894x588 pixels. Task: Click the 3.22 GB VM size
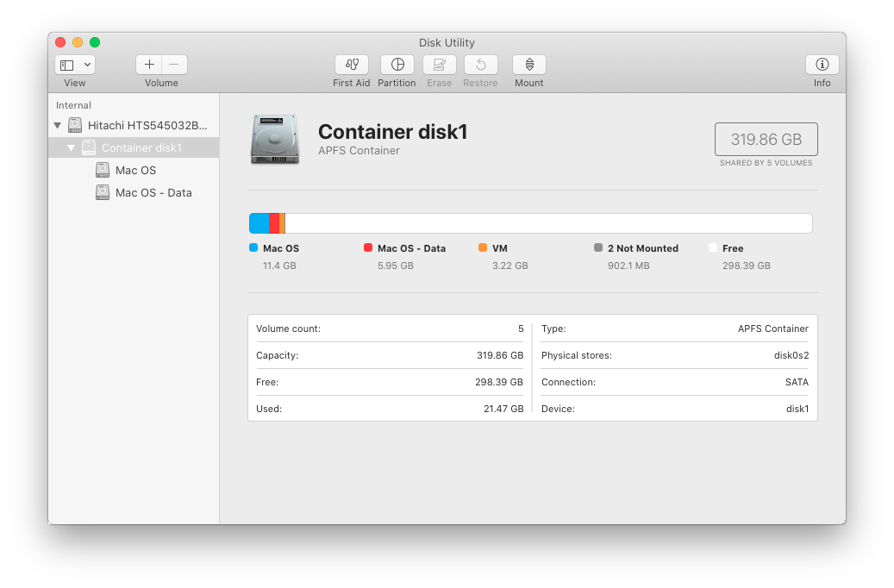[510, 266]
